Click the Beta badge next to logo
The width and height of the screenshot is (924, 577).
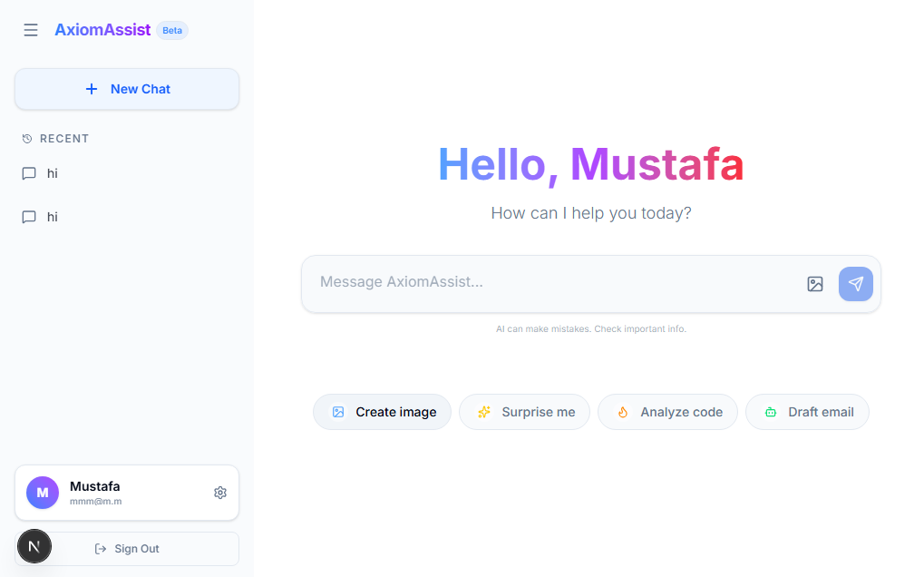coord(172,31)
